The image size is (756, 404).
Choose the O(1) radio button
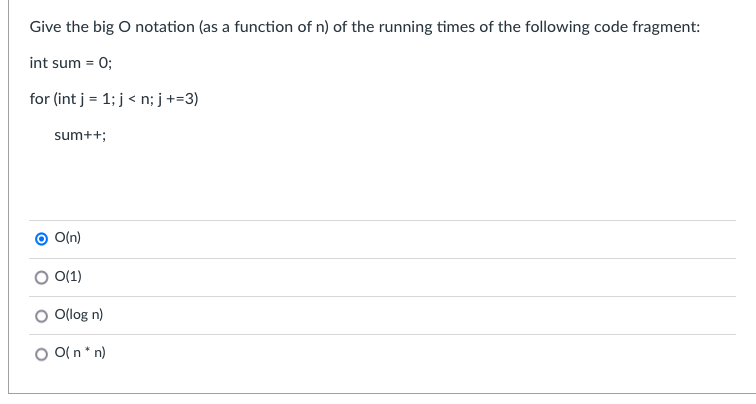41,277
